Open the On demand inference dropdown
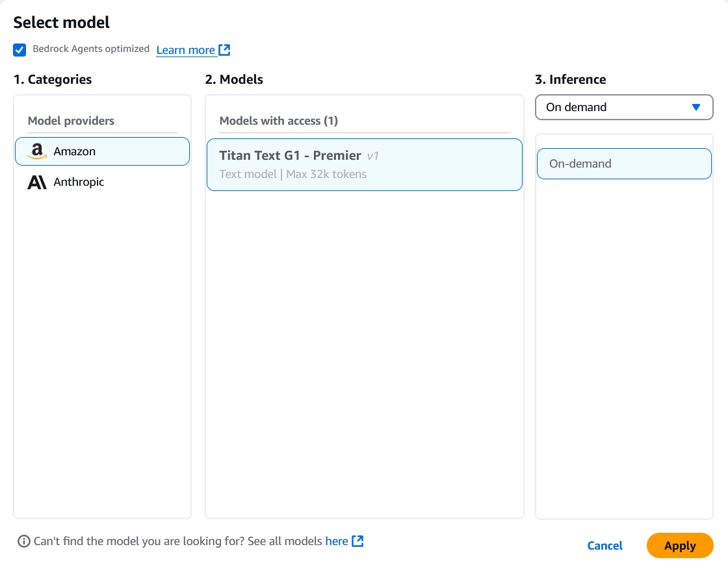 pos(623,107)
